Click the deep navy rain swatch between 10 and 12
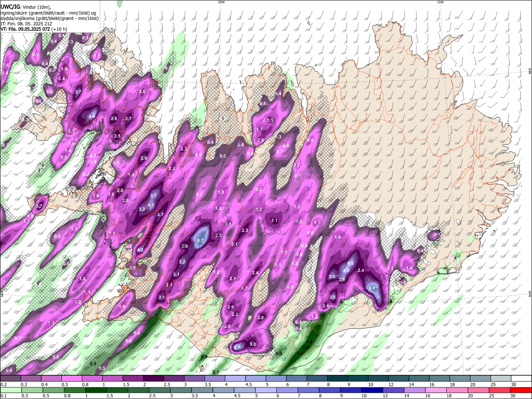The height and width of the screenshot is (399, 532). click(x=371, y=390)
